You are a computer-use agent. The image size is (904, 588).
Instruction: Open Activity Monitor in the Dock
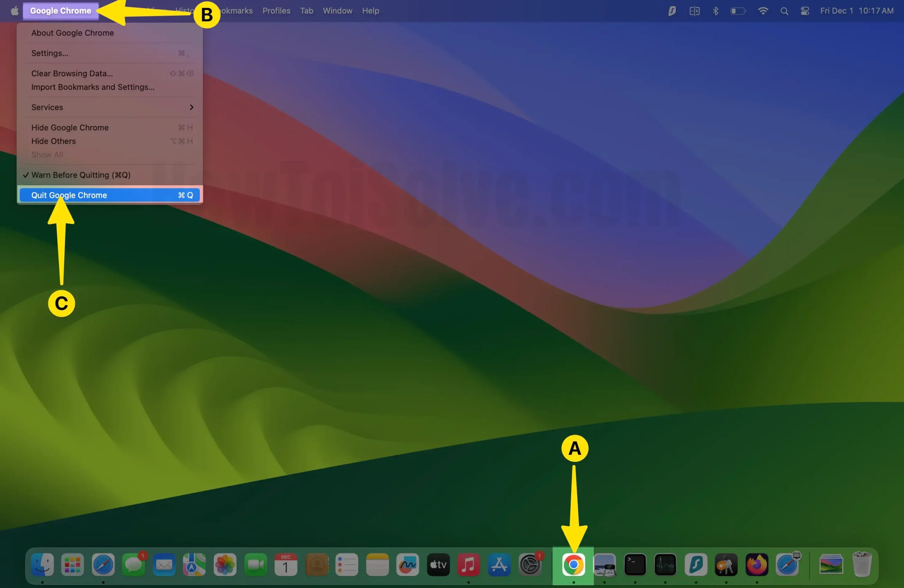click(666, 564)
